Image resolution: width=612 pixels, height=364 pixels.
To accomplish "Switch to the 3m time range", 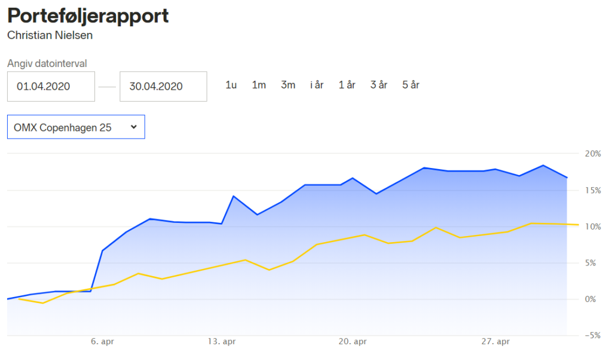I will [x=288, y=85].
